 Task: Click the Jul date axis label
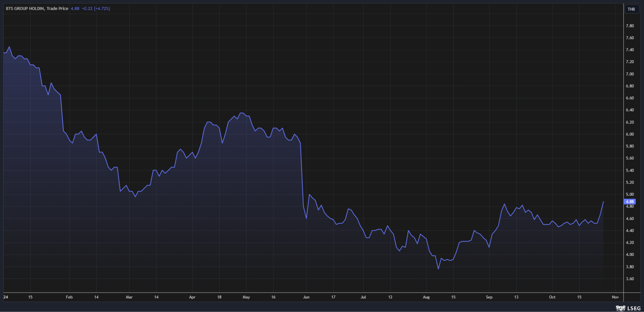pyautogui.click(x=363, y=297)
